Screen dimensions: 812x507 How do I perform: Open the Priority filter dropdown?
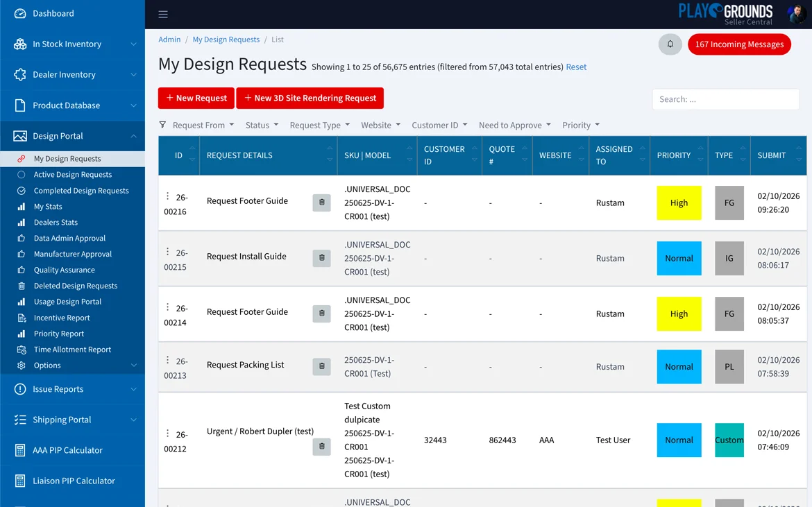click(580, 125)
